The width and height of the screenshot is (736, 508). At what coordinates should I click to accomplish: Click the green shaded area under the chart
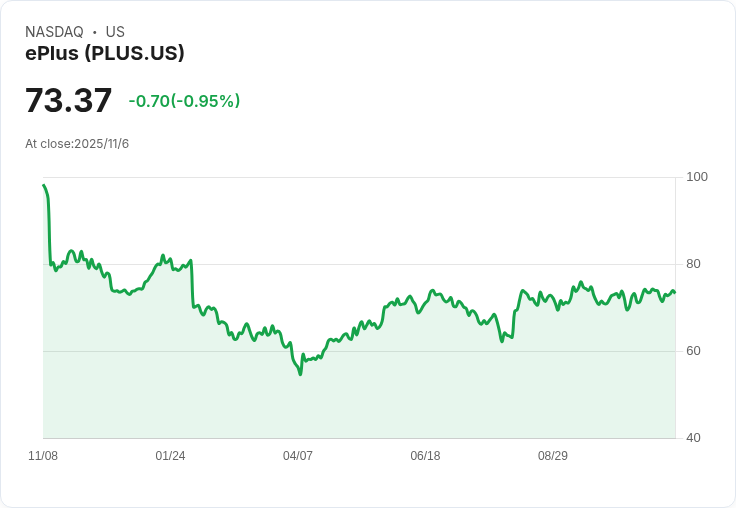400,400
